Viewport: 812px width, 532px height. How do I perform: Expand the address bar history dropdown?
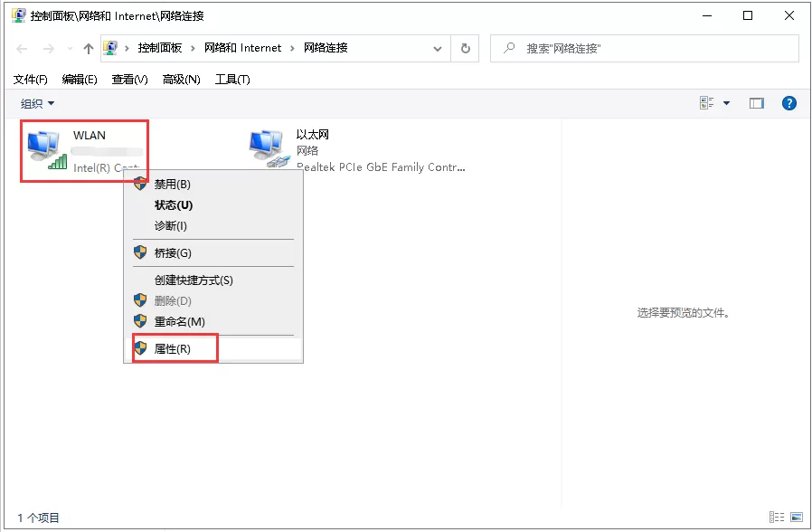[x=437, y=47]
